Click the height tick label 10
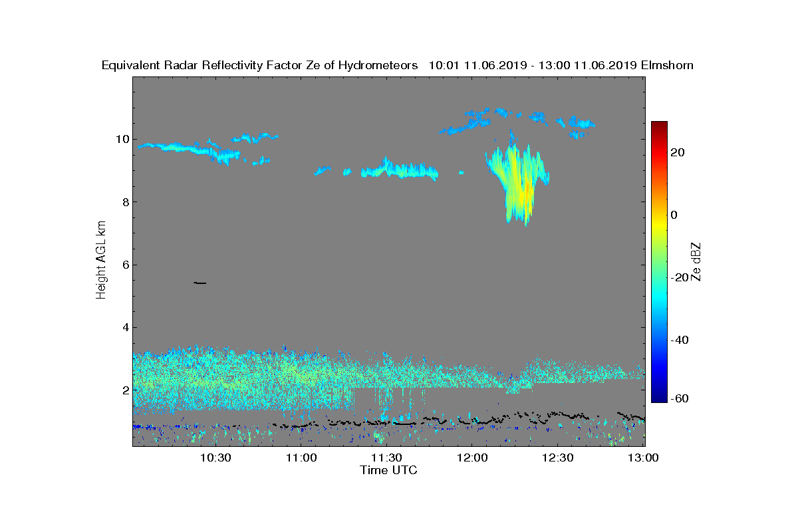 point(122,140)
